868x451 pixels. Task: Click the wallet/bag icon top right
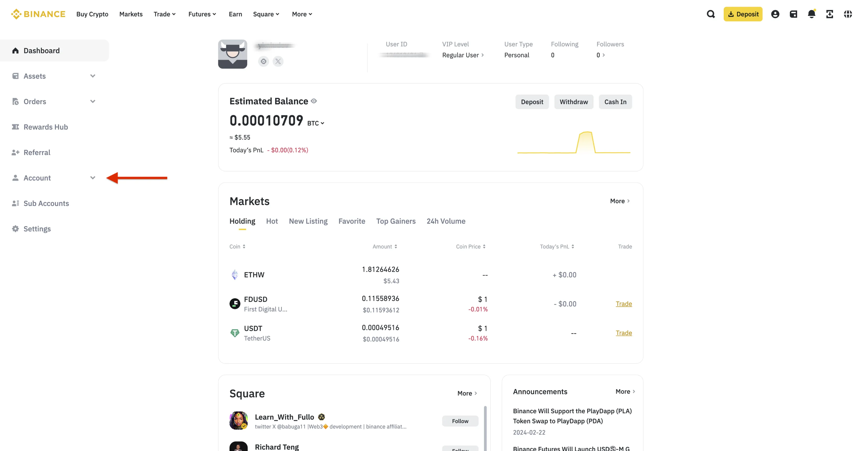793,14
